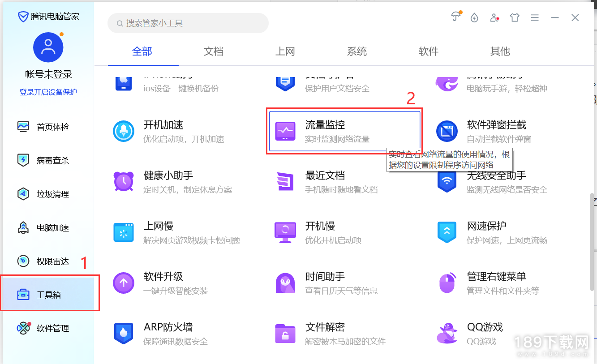Click the text 实时监测网络流量
The width and height of the screenshot is (597, 364).
point(337,139)
